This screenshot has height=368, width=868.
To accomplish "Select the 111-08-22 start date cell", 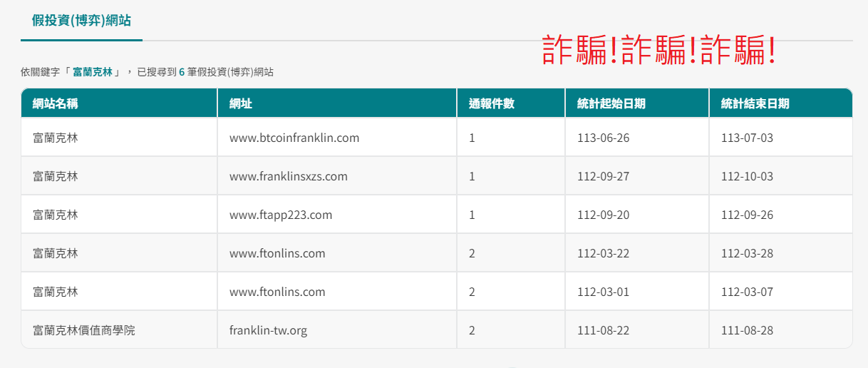I will click(x=603, y=330).
